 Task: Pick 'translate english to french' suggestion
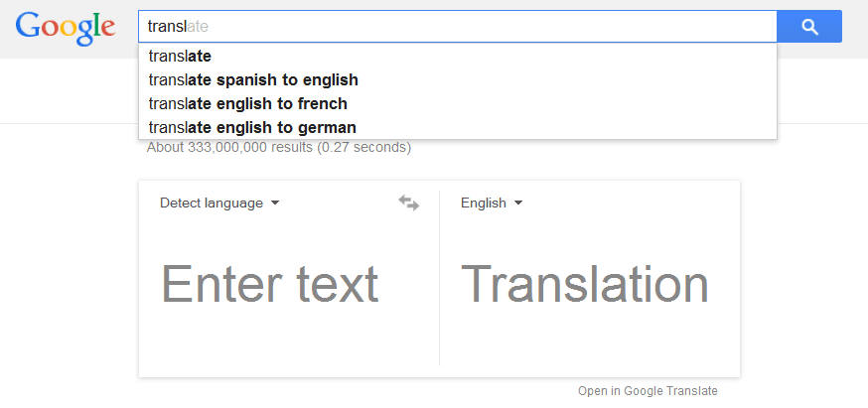(x=247, y=104)
